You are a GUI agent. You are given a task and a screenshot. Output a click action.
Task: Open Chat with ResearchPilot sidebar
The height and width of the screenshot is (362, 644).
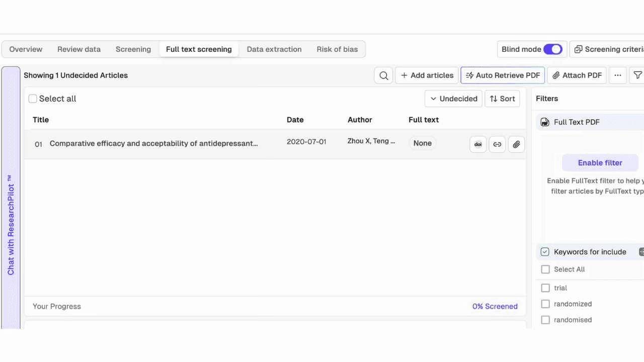[x=11, y=197]
